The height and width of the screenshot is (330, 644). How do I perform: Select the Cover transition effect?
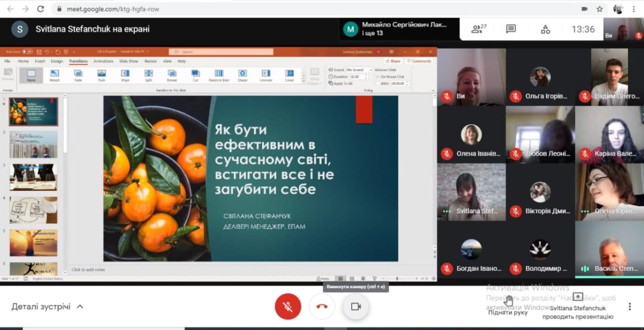pos(290,75)
